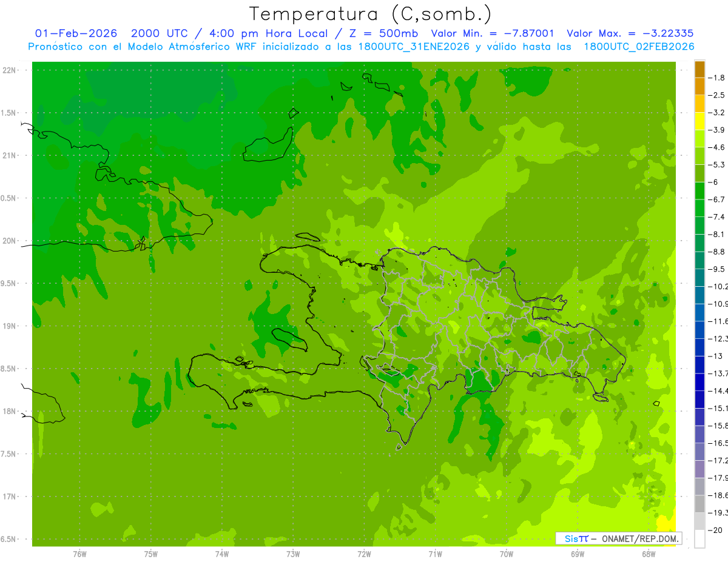Click the '74W' longitude label

(x=222, y=554)
